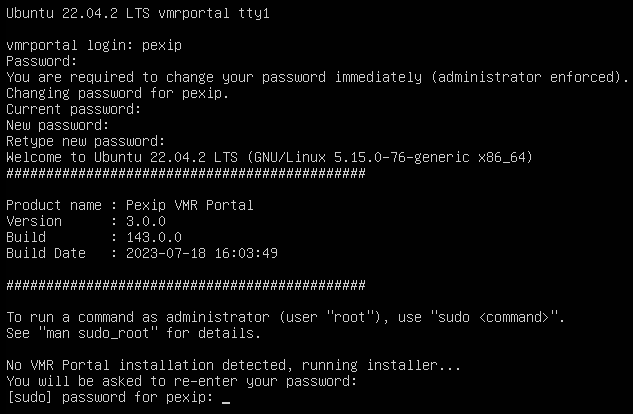Click the sudo password prompt cursor
Image resolution: width=633 pixels, height=414 pixels.
click(x=226, y=398)
